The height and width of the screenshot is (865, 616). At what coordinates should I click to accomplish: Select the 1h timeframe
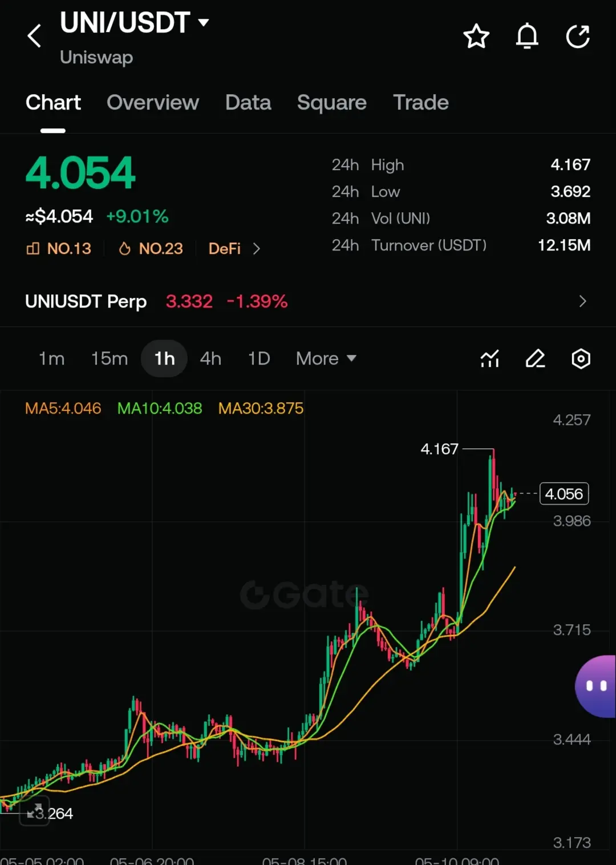coord(164,358)
